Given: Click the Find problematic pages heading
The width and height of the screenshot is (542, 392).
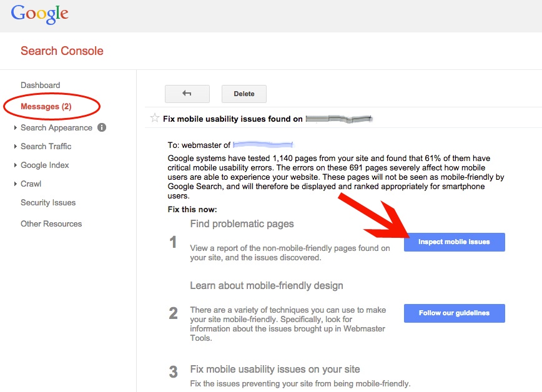Looking at the screenshot, I should tap(240, 223).
